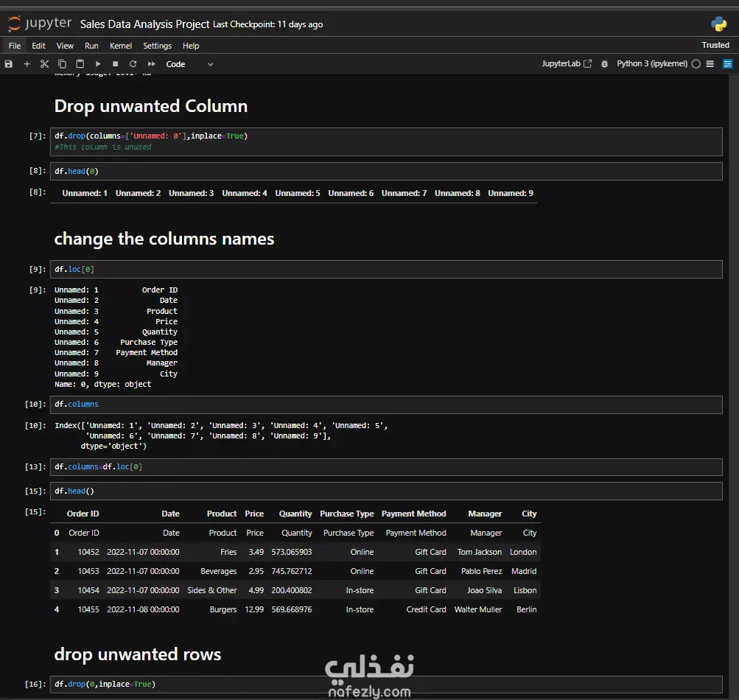The width and height of the screenshot is (739, 700).
Task: Interrupt the kernel stop icon
Action: [116, 64]
